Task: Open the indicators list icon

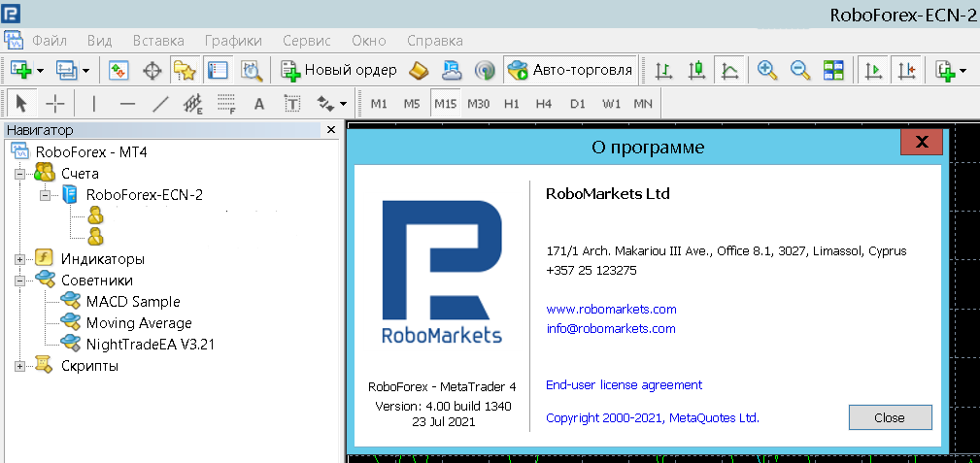Action: click(945, 70)
